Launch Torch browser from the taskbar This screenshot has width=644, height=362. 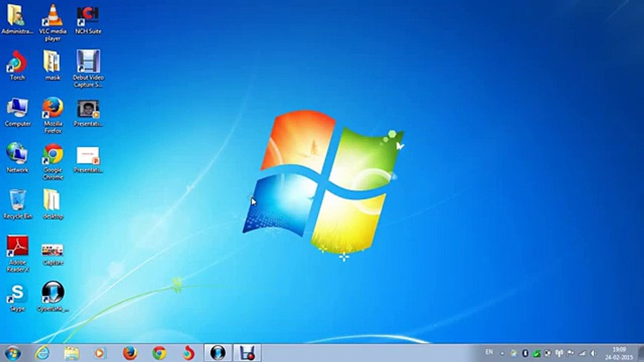[x=188, y=353]
